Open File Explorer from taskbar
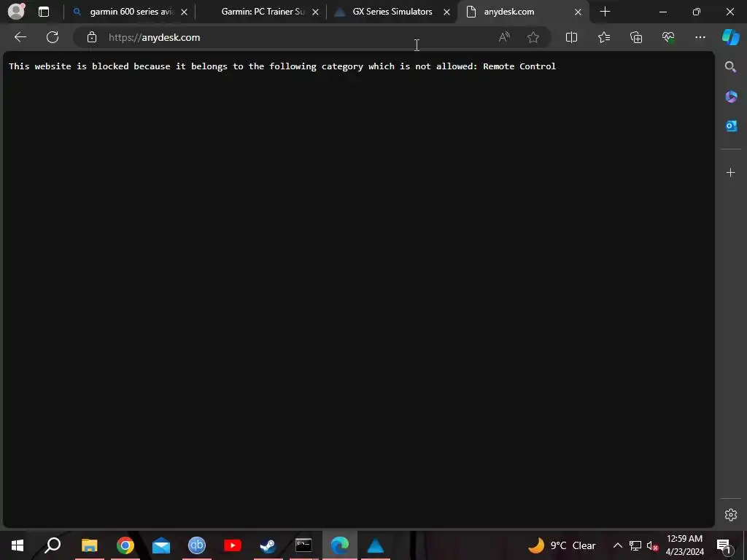Image resolution: width=747 pixels, height=560 pixels. point(90,545)
